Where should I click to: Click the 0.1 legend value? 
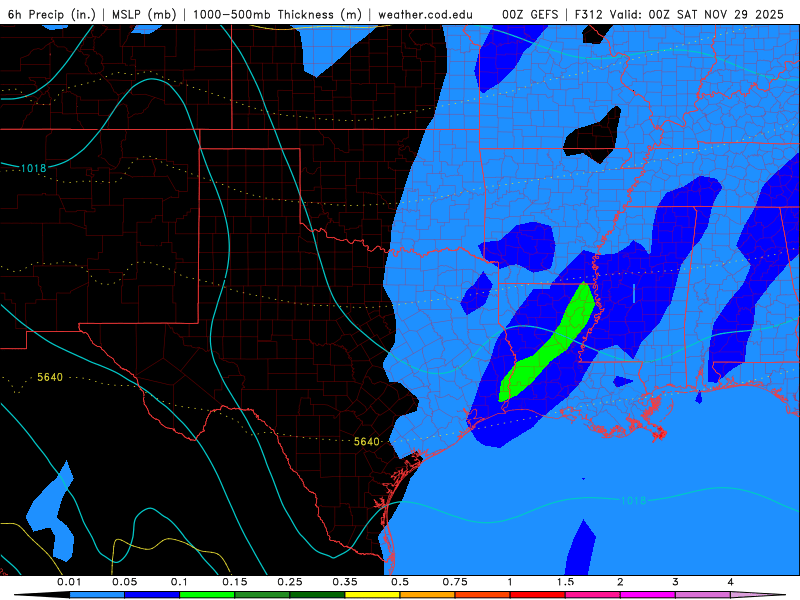click(x=179, y=582)
